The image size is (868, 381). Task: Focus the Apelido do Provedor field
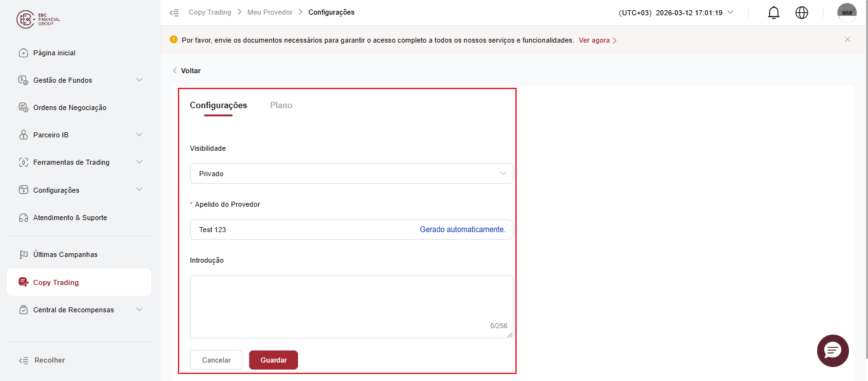click(x=351, y=230)
